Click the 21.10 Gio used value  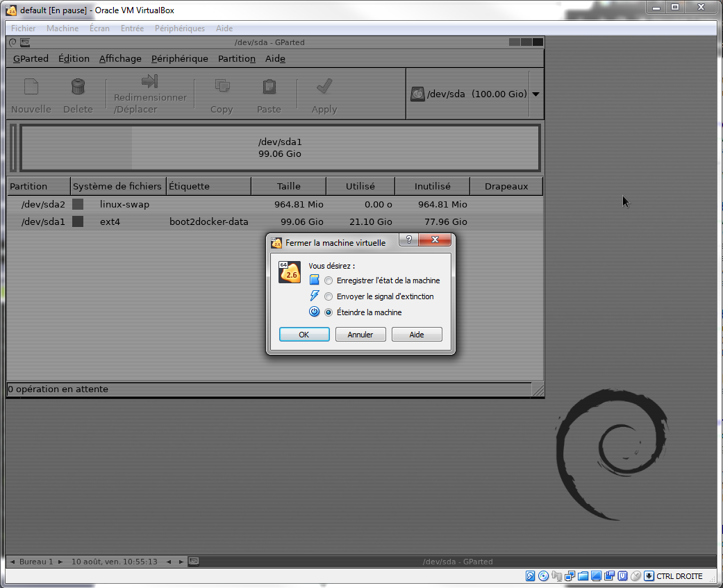pos(371,221)
